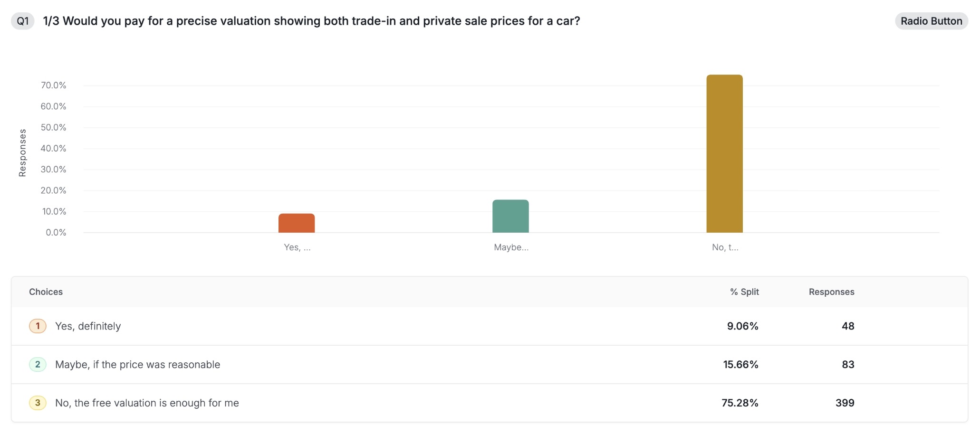Click the teal 'Maybe' bar in chart
The width and height of the screenshot is (980, 434).
tap(510, 217)
